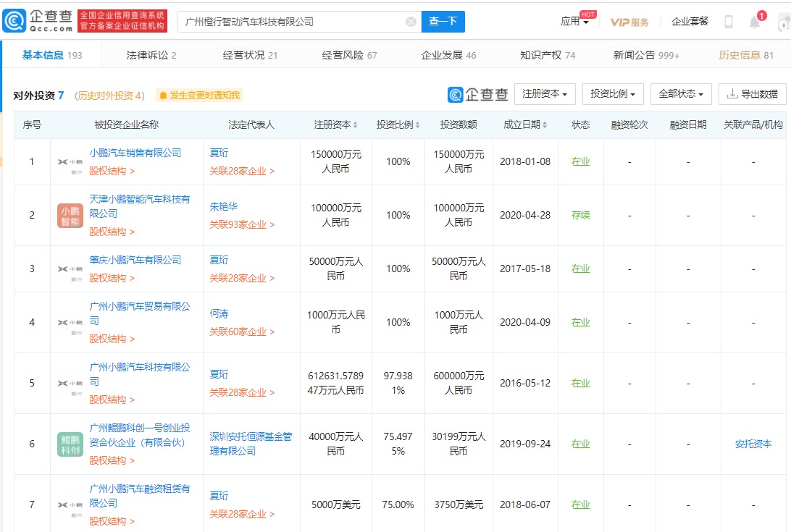The height and width of the screenshot is (532, 791).
Task: Click the 广州小鹏汽车融资租赁 company logo
Action: [70, 504]
